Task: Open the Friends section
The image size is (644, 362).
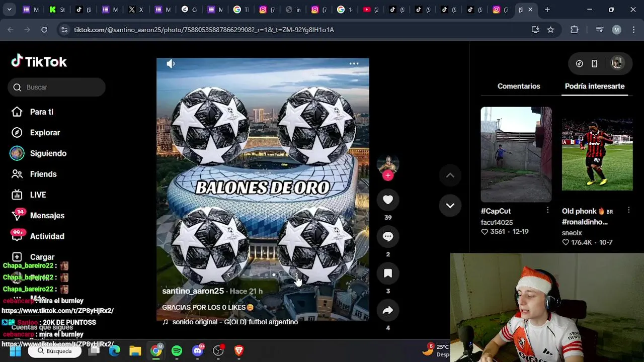Action: coord(43,174)
